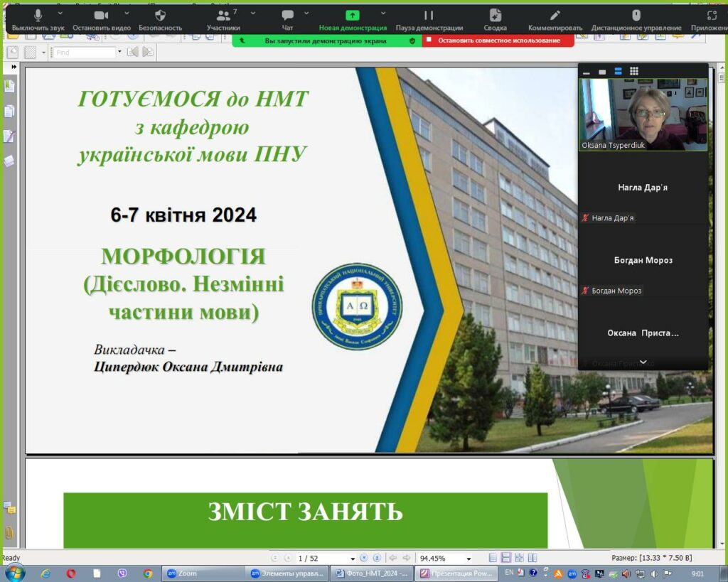Viewport: 728px width, 582px height.
Task: Open the Windows Start button
Action: (14, 573)
